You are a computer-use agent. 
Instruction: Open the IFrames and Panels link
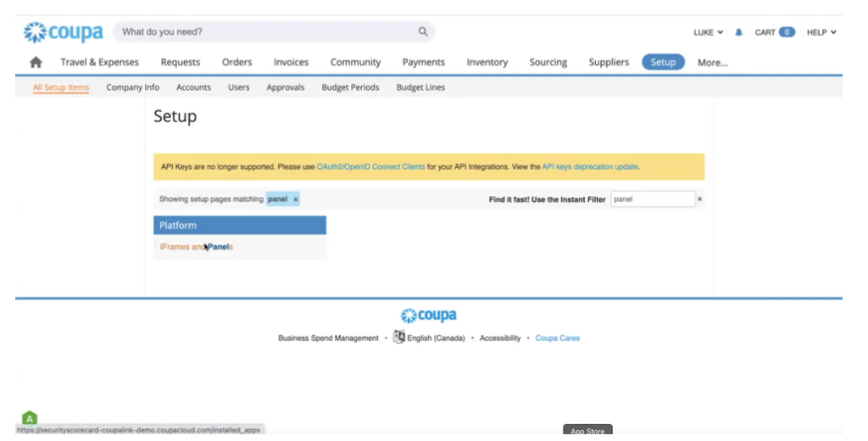coord(197,247)
